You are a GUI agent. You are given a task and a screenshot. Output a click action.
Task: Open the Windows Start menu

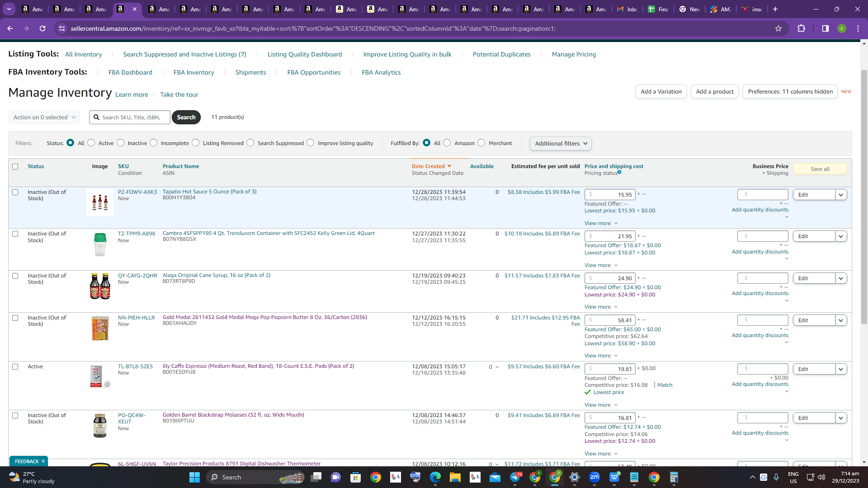tap(194, 477)
